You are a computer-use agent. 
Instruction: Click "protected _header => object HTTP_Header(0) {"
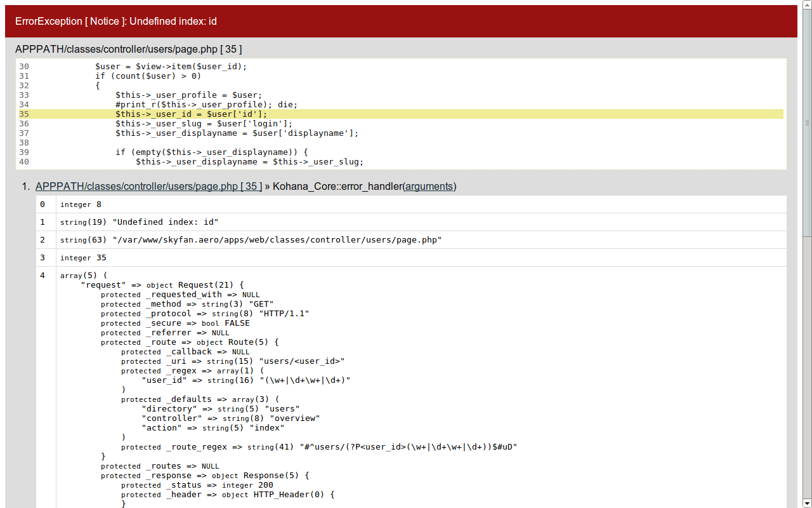click(x=228, y=495)
